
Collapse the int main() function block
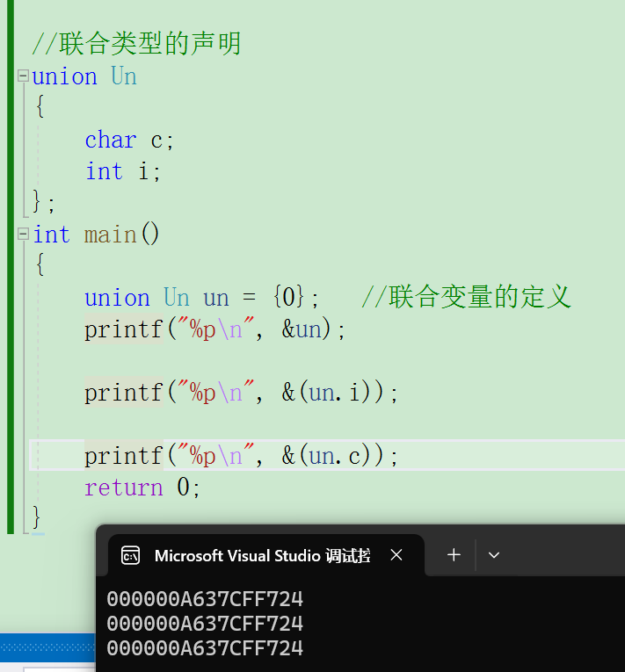pyautogui.click(x=23, y=234)
